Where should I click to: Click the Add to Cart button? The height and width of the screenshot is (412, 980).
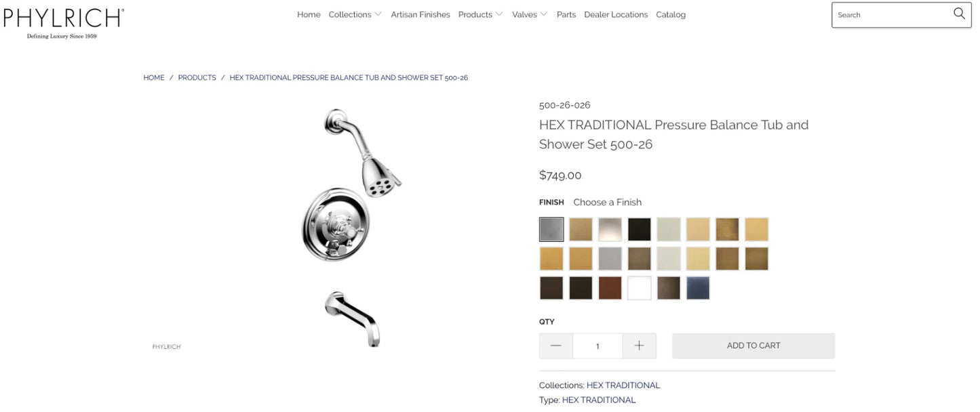click(753, 346)
